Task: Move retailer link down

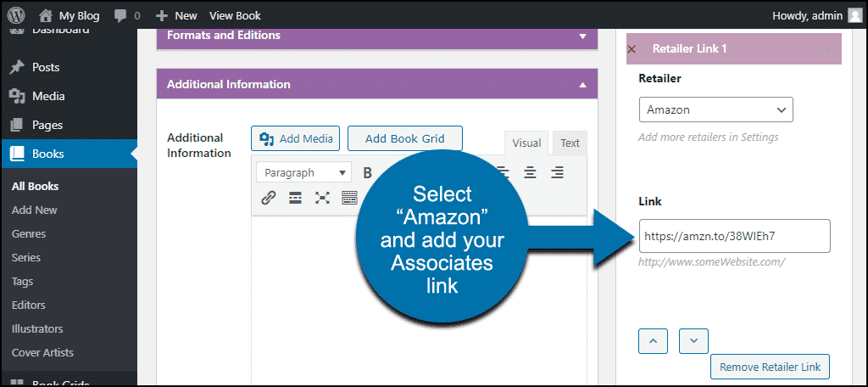Action: [x=693, y=341]
